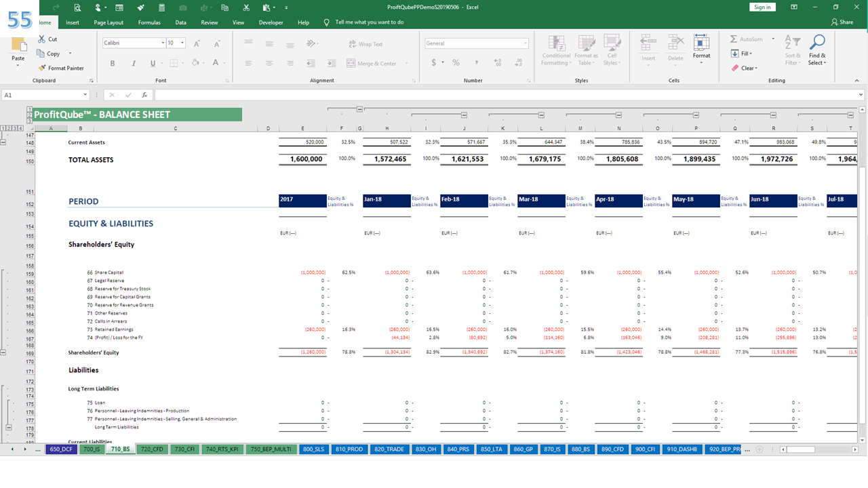Toggle Bold formatting

pos(113,63)
